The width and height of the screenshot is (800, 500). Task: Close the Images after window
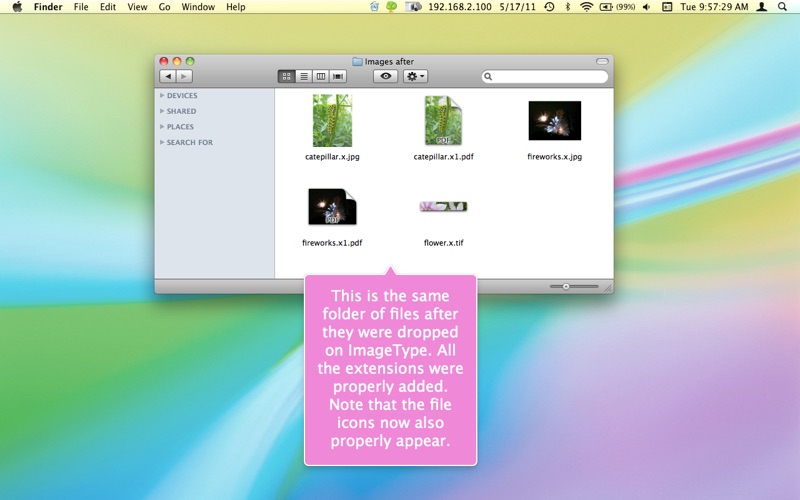pos(164,61)
